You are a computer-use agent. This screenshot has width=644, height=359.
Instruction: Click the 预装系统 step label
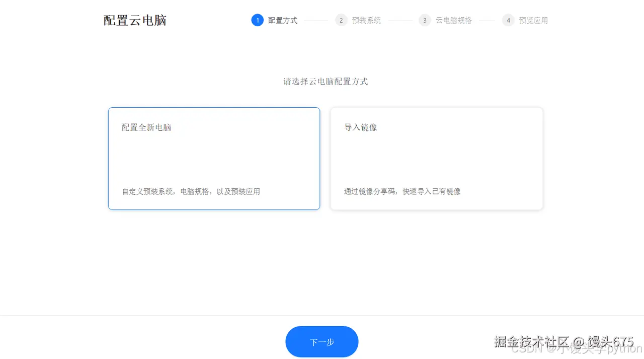pyautogui.click(x=366, y=20)
